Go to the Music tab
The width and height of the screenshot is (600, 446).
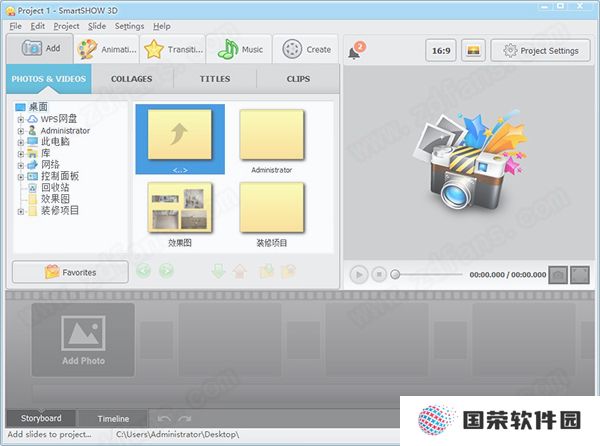240,49
